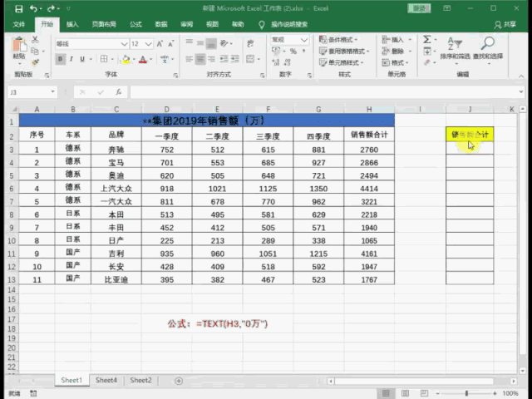The height and width of the screenshot is (399, 532).
Task: Merge and center cells
Action: [250, 59]
